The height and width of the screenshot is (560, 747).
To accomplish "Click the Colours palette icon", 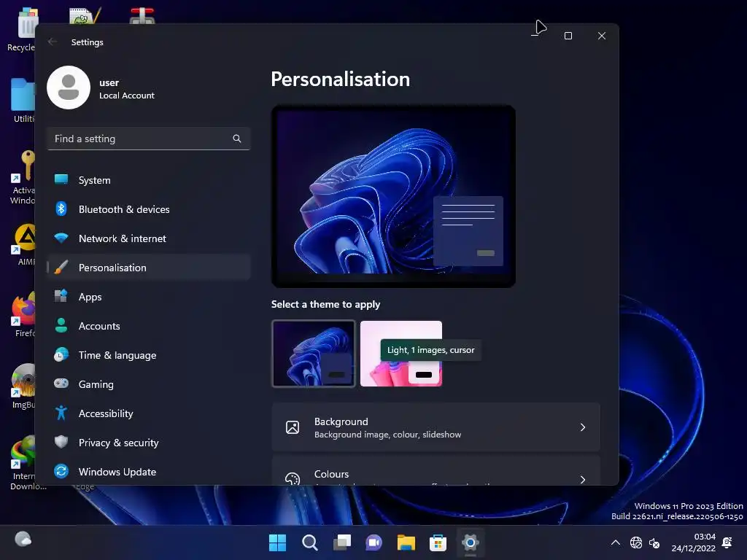I will coord(293,478).
